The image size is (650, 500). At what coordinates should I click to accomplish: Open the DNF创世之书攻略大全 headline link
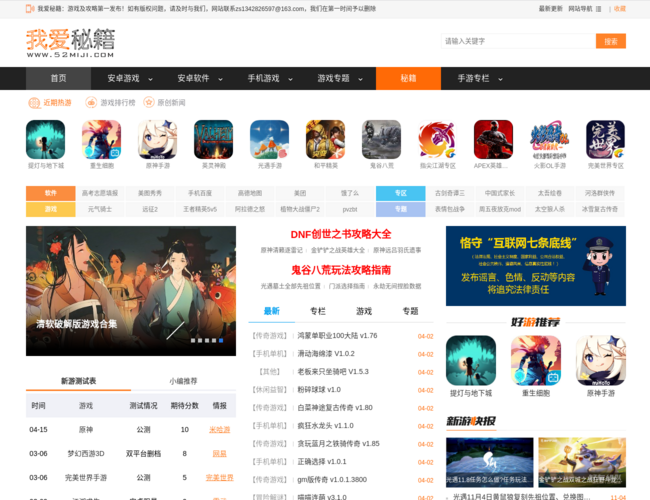tap(341, 234)
